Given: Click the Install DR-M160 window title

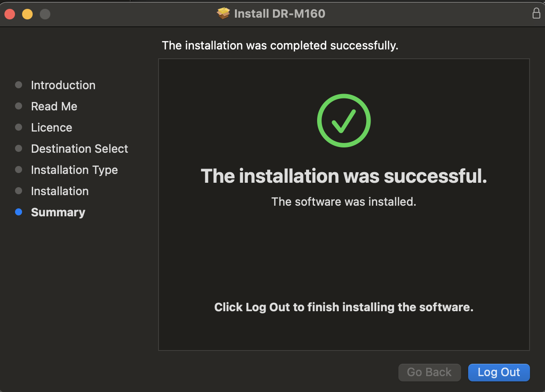Looking at the screenshot, I should point(280,13).
